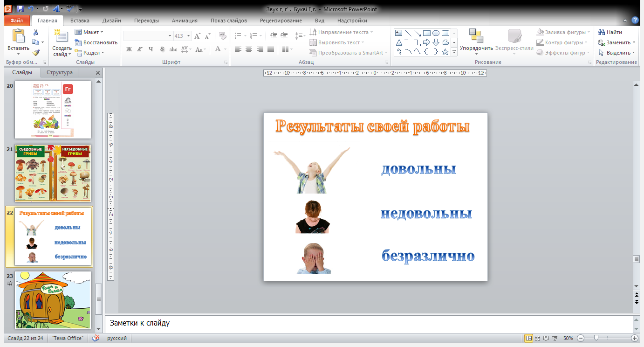Toggle italic formatting (К)
This screenshot has height=347, width=644.
(x=140, y=49)
